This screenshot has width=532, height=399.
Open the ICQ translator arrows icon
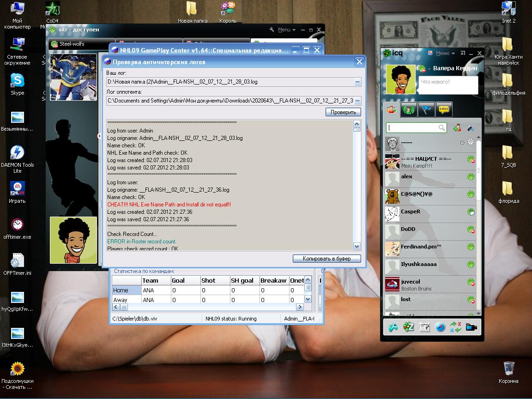coord(456,327)
